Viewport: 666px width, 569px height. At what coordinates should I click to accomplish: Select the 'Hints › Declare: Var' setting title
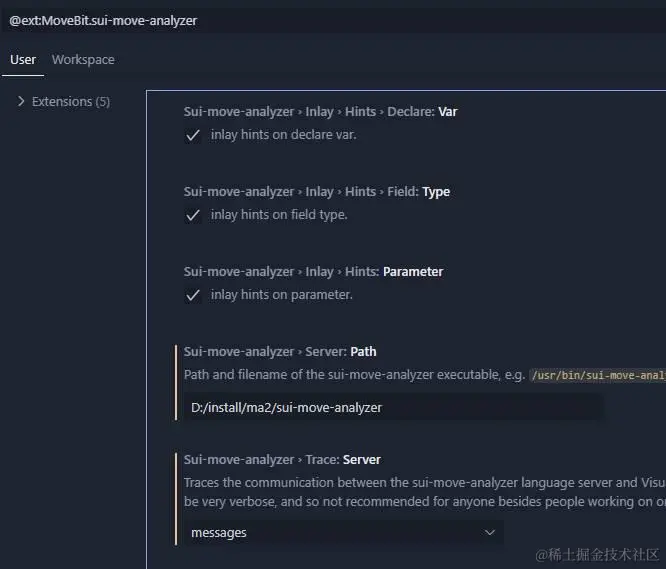(320, 112)
